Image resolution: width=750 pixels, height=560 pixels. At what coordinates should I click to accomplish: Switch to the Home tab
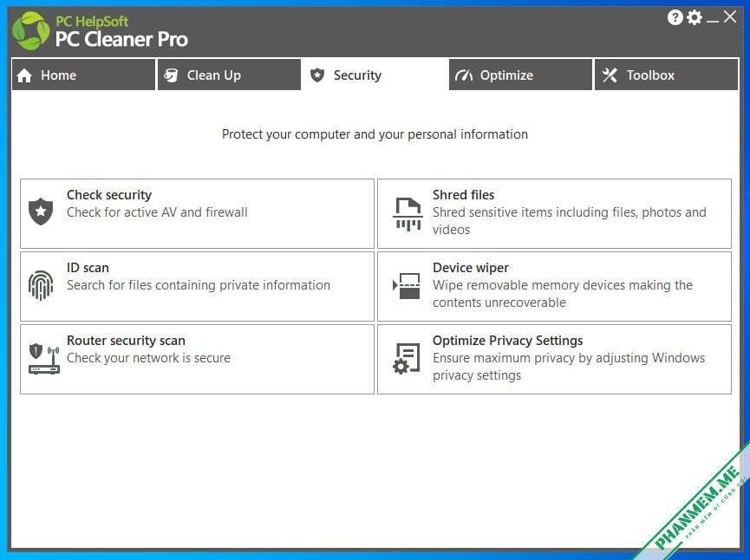(84, 75)
